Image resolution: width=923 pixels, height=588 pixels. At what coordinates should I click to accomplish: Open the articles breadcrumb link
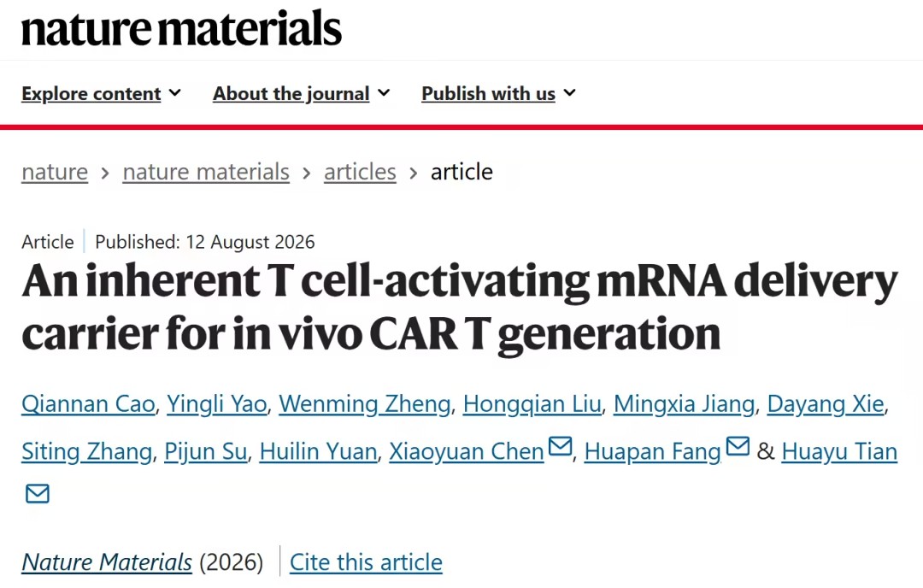click(360, 172)
